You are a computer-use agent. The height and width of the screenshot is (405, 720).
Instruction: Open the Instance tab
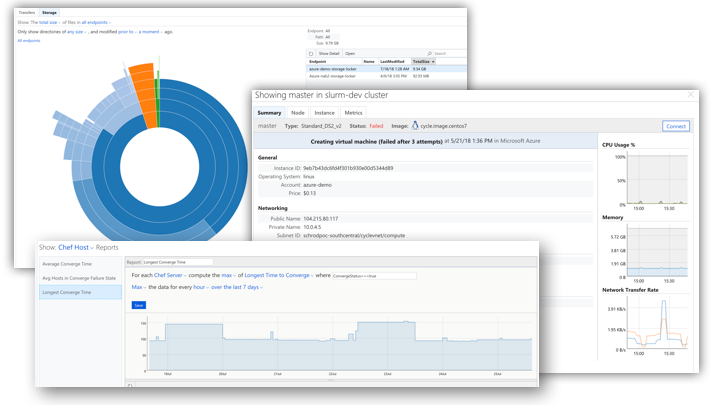tap(325, 113)
